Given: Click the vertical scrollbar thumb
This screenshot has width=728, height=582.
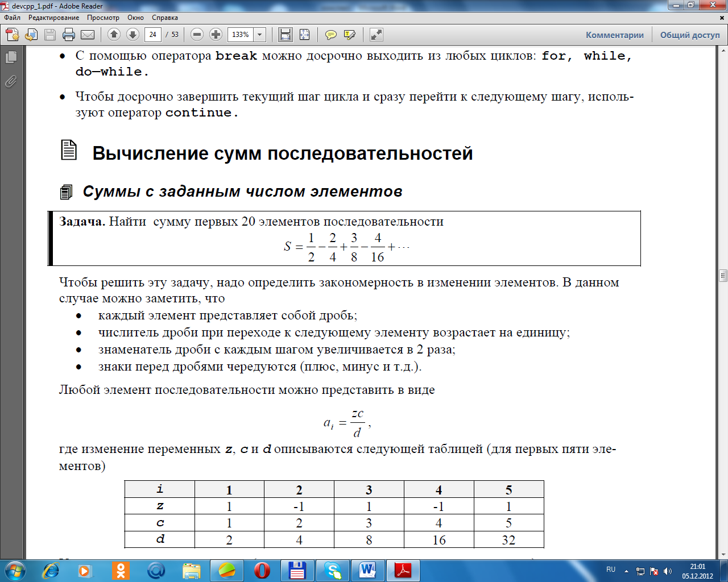Looking at the screenshot, I should 723,276.
